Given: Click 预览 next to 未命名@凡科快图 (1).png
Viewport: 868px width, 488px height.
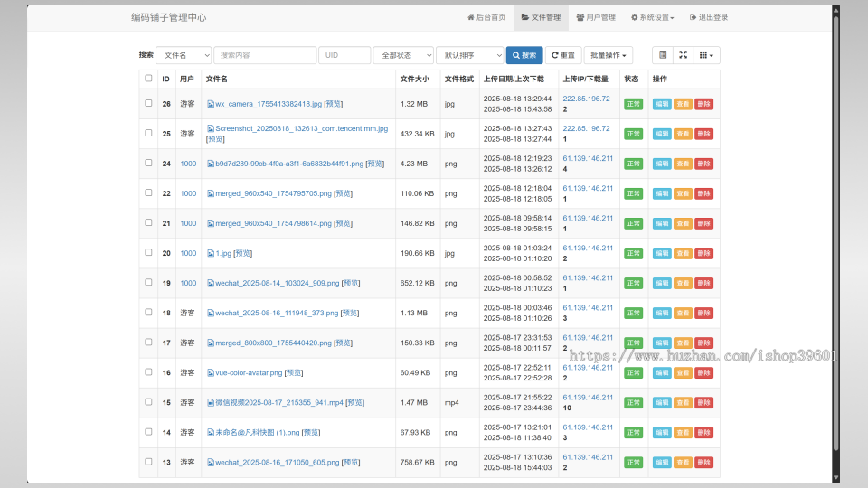Looking at the screenshot, I should tap(311, 433).
